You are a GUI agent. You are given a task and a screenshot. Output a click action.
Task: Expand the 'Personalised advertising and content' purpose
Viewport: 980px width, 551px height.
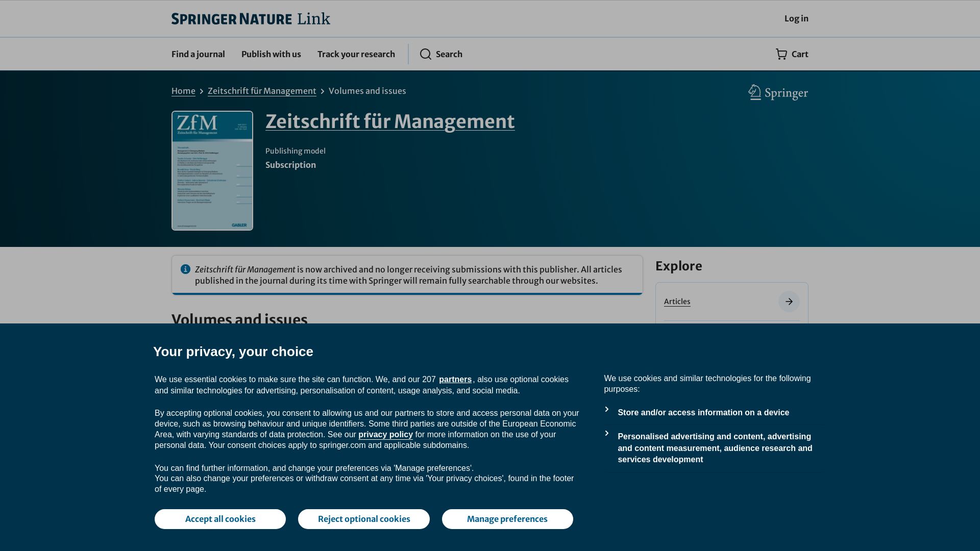(x=715, y=448)
